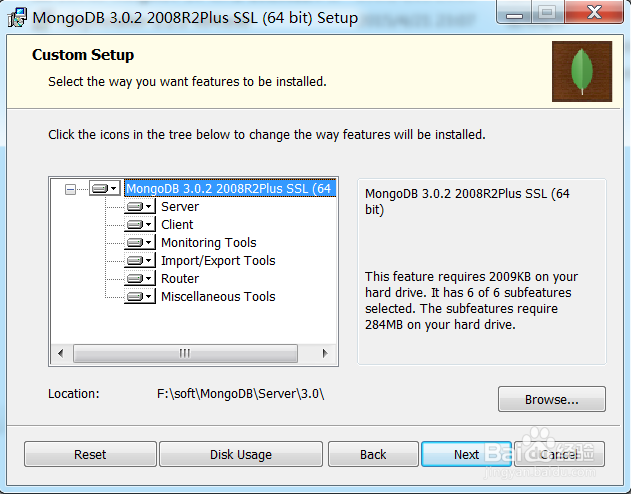
Task: Collapse the MongoDB root feature tree node
Action: pyautogui.click(x=70, y=189)
